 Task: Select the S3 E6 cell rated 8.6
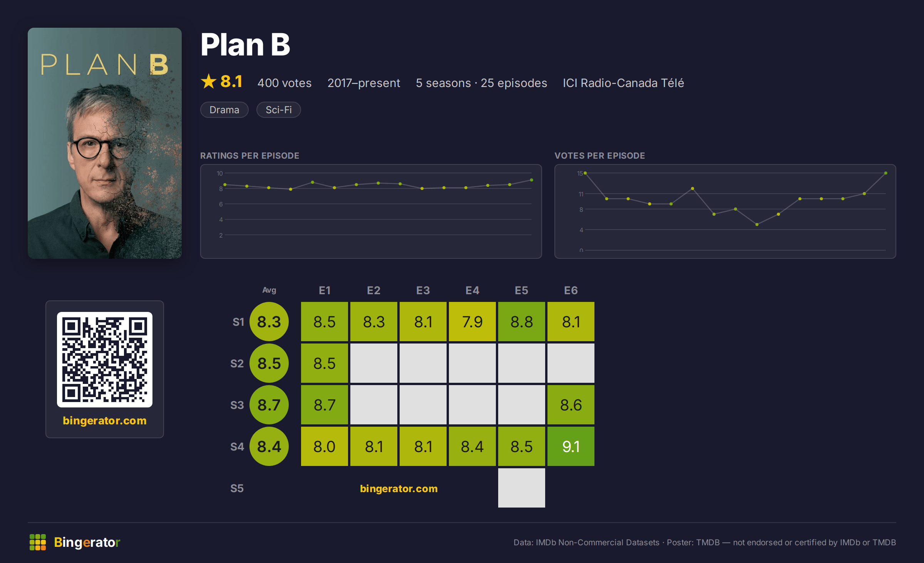pos(571,405)
